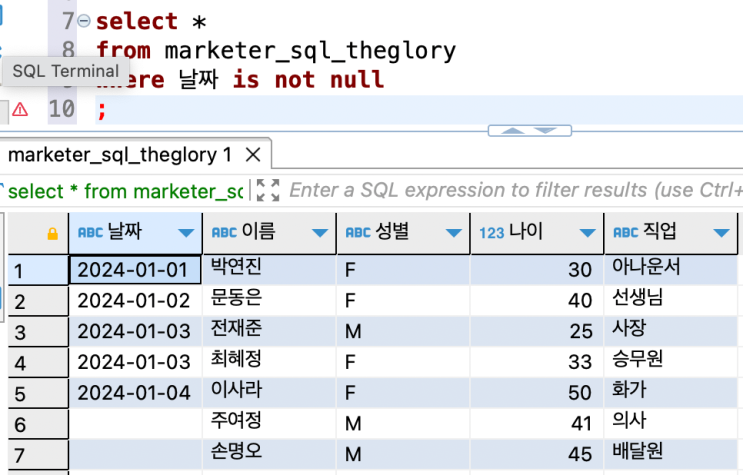Click the lock icon in grid corner

point(53,234)
